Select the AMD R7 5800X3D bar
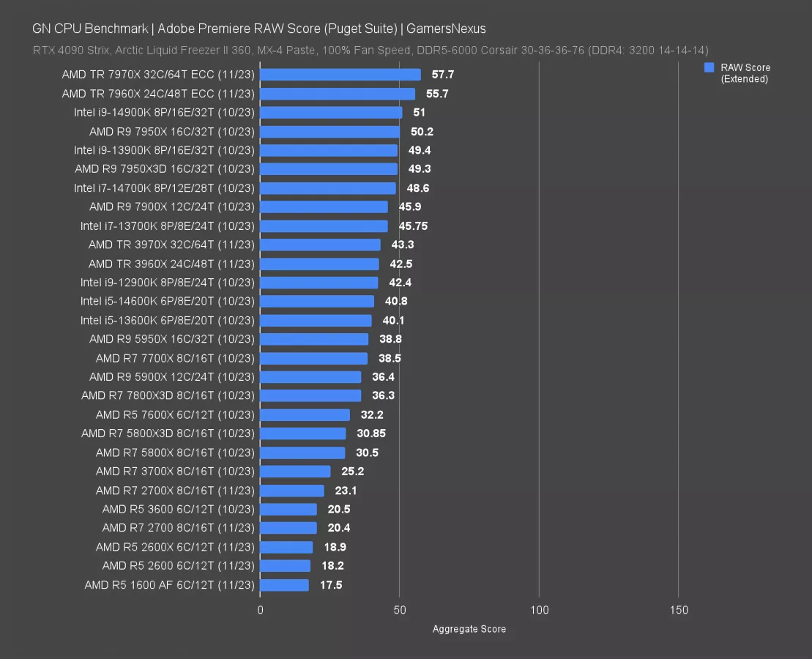Viewport: 812px width, 659px height. pyautogui.click(x=302, y=433)
